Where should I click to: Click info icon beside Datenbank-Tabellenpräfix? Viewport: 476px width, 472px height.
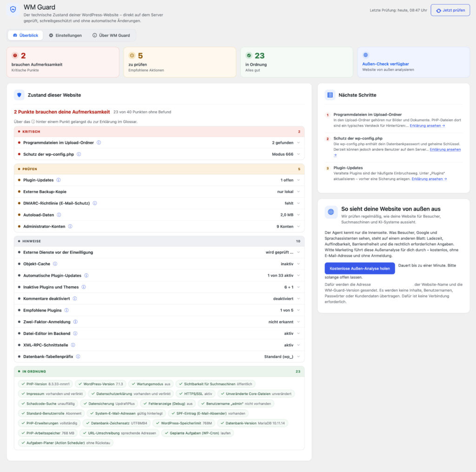78,357
